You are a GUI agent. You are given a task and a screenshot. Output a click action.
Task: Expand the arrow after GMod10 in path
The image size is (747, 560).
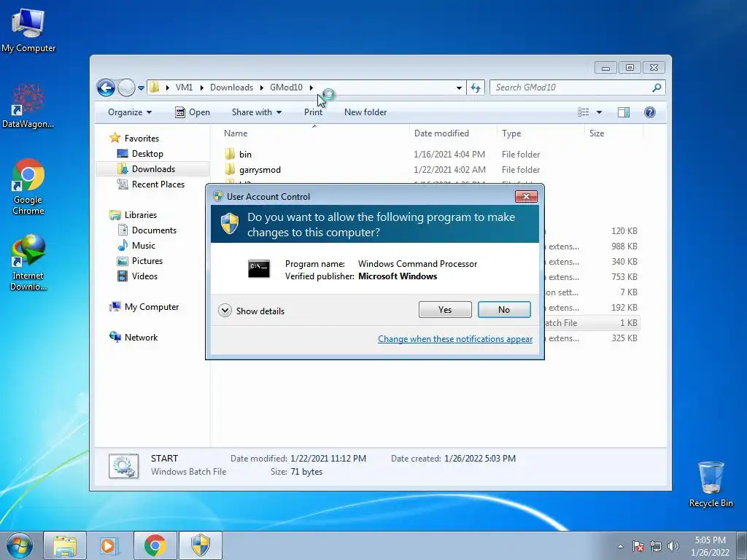[x=311, y=87]
